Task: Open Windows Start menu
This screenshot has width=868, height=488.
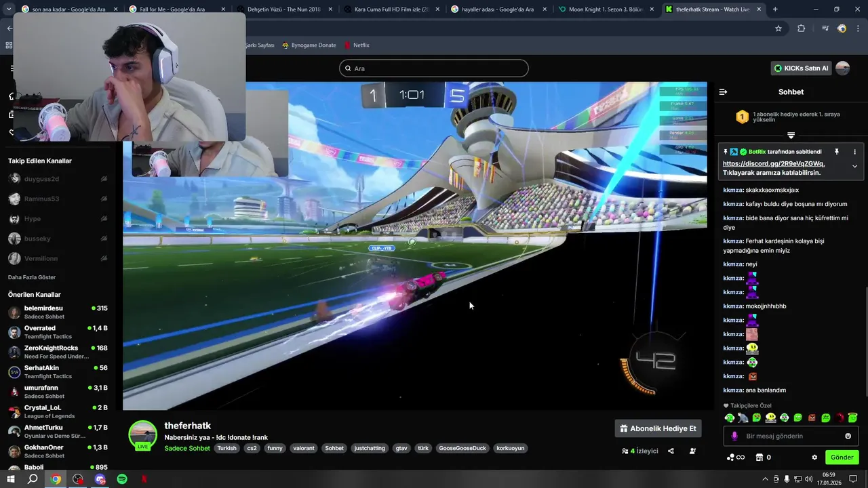Action: tap(10, 479)
